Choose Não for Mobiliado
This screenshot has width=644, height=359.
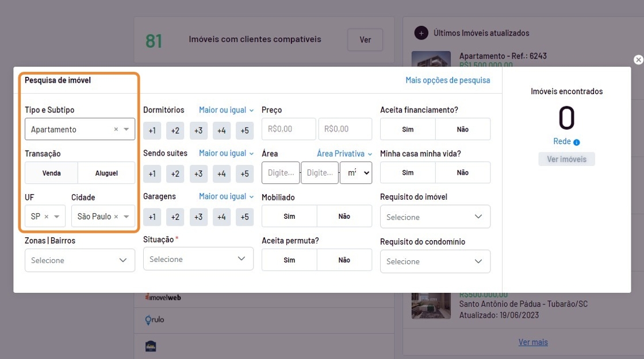pos(344,217)
